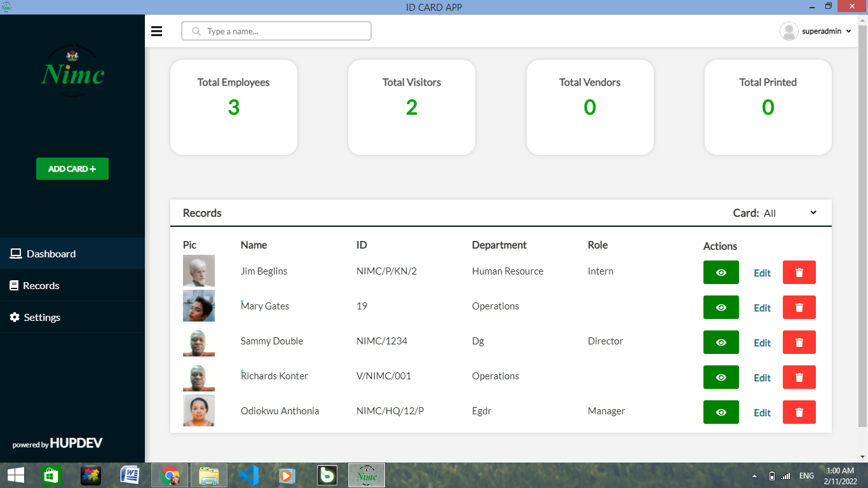Edit Mary Gates record
868x488 pixels.
762,308
